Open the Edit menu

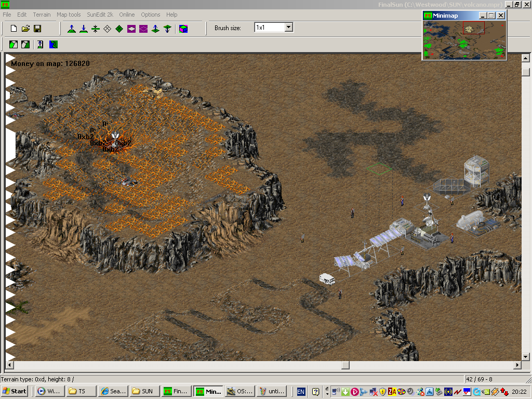(22, 15)
